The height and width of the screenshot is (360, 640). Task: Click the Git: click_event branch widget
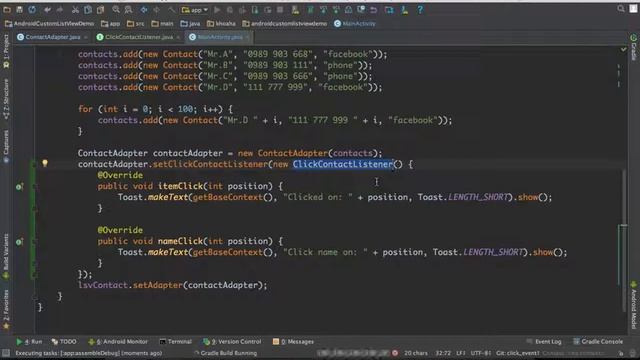click(518, 353)
